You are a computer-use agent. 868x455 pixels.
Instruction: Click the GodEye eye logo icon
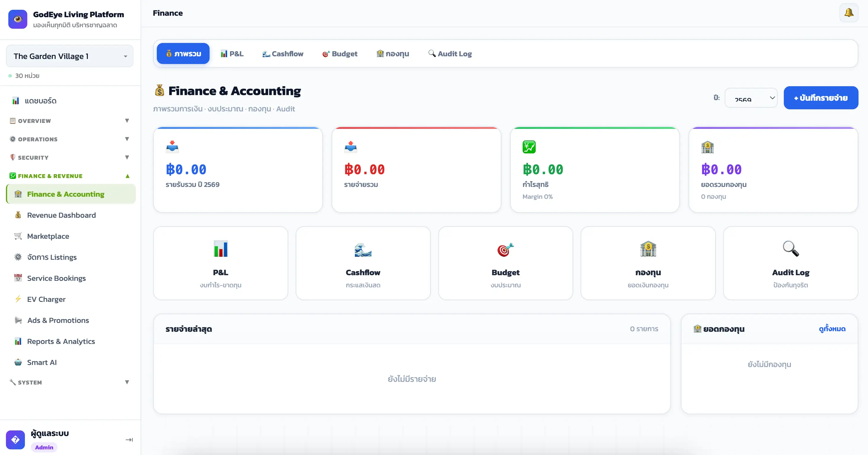(17, 19)
